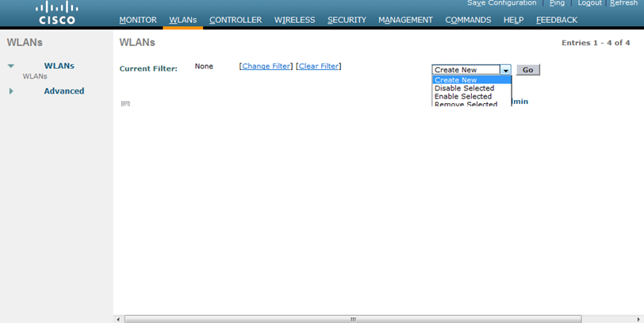Switch to the CONTROLLER menu
Image resolution: width=644 pixels, height=323 pixels.
(x=235, y=20)
